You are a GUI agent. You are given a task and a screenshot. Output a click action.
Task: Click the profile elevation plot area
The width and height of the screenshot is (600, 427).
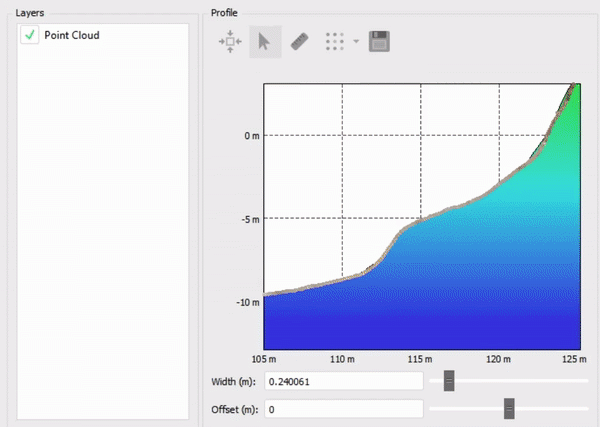(x=422, y=217)
